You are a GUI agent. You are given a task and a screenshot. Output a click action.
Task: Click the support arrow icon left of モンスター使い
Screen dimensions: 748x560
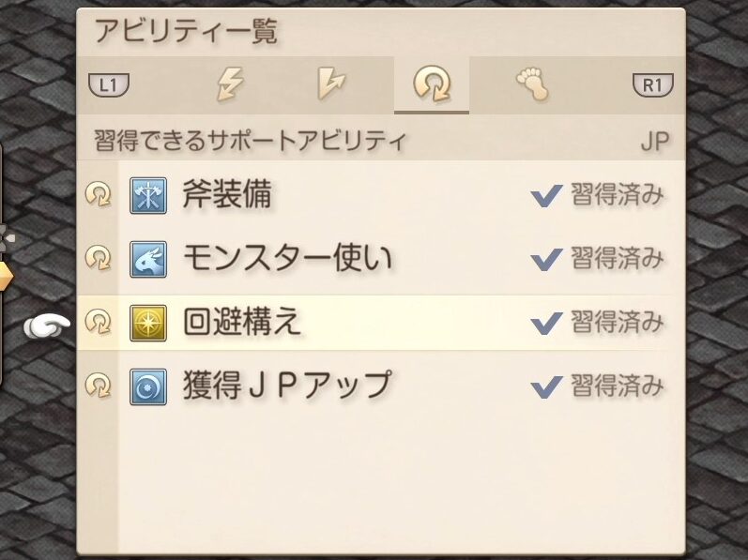click(98, 258)
